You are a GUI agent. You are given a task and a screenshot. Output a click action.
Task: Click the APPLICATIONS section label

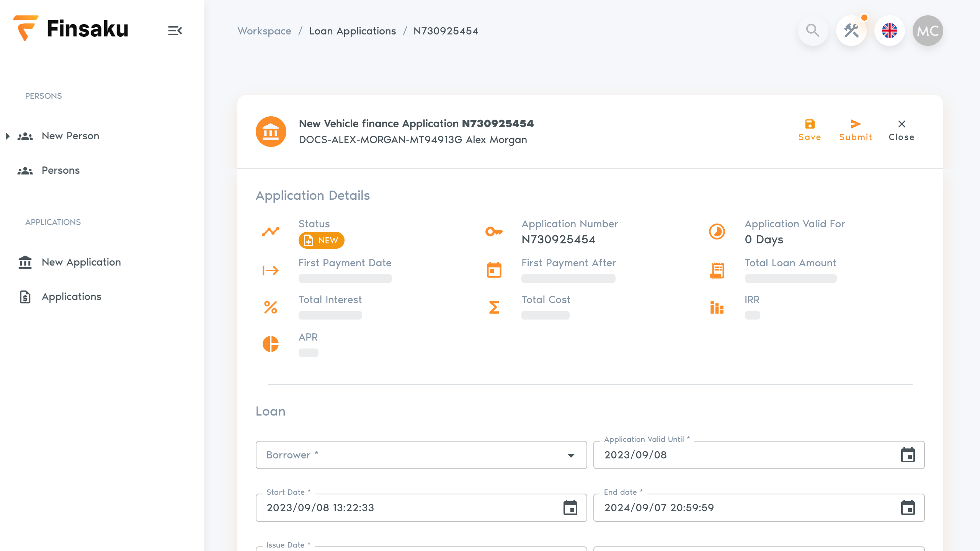[x=53, y=222]
